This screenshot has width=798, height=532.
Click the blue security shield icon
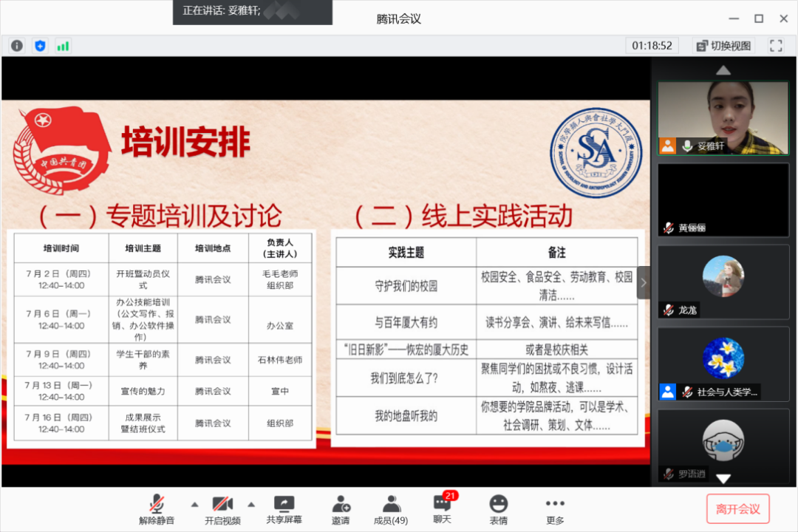(x=40, y=46)
